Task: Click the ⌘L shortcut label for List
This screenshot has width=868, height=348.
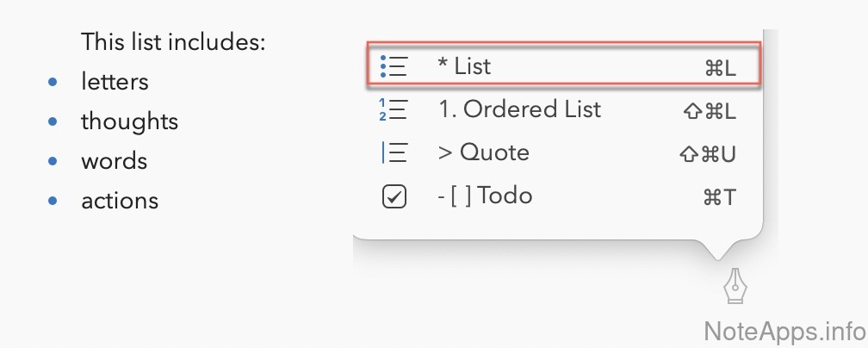Action: point(720,68)
